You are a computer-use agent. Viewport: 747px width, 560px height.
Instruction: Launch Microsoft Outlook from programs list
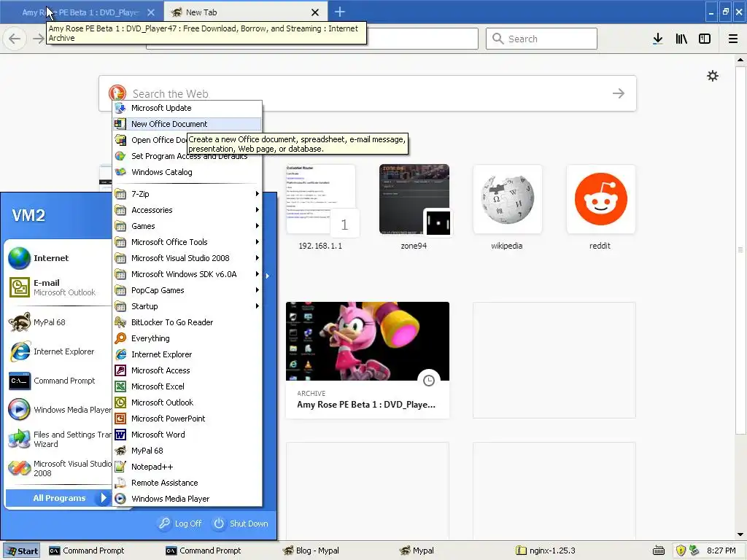[187, 402]
